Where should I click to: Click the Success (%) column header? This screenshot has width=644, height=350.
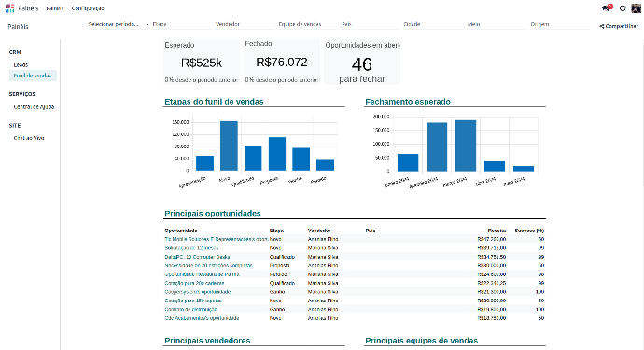point(529,231)
